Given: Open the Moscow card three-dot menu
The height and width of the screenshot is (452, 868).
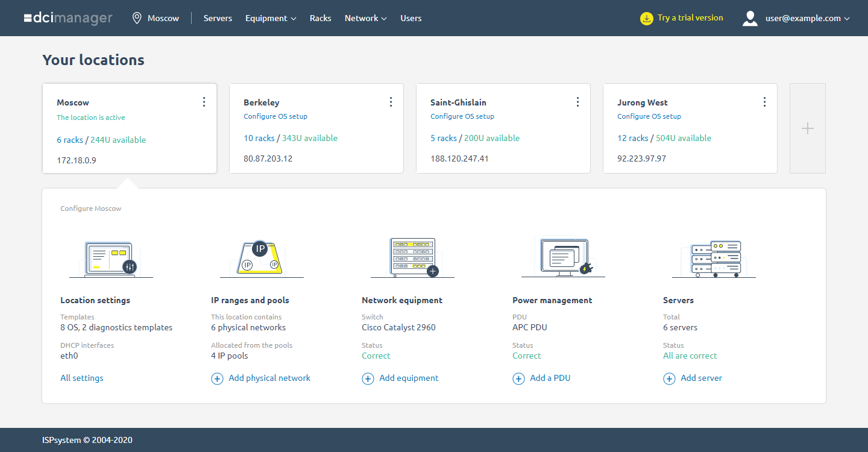Looking at the screenshot, I should click(204, 102).
